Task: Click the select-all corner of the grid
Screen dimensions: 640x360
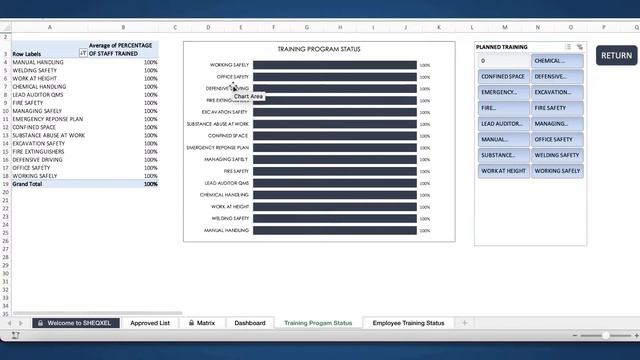Action: [x=6, y=27]
